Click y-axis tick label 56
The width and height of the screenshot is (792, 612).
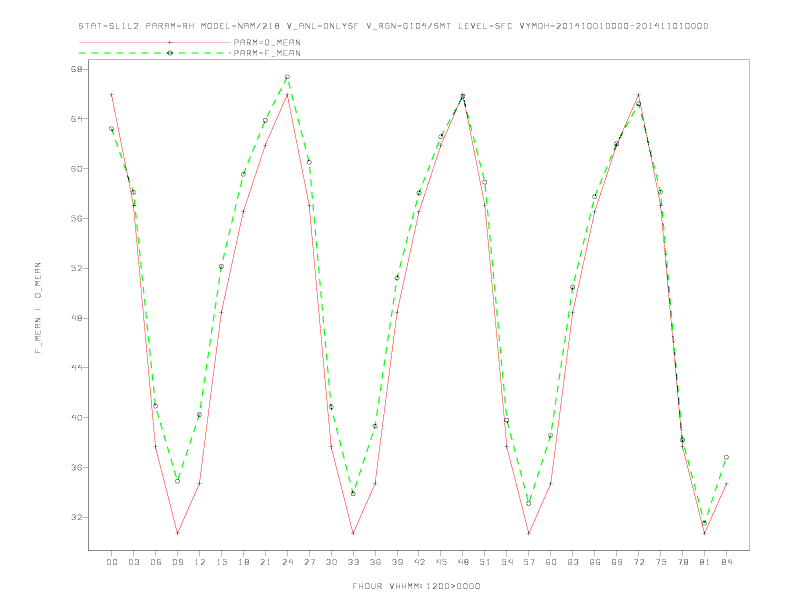(76, 219)
